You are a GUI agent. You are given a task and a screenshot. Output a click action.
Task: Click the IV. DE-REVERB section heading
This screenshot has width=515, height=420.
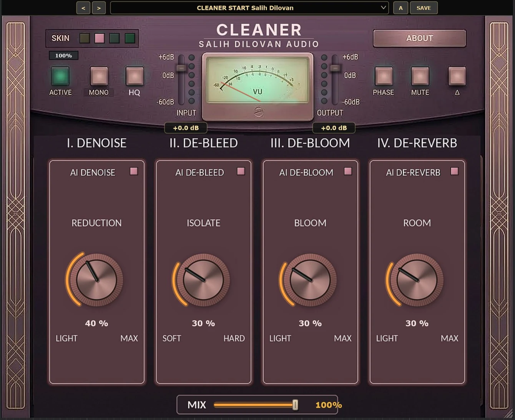[417, 143]
